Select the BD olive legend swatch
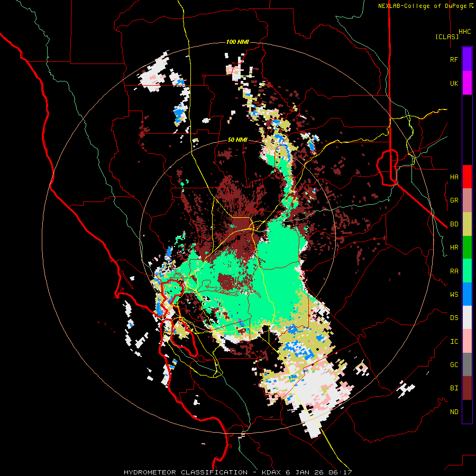476x476 pixels. pyautogui.click(x=467, y=224)
